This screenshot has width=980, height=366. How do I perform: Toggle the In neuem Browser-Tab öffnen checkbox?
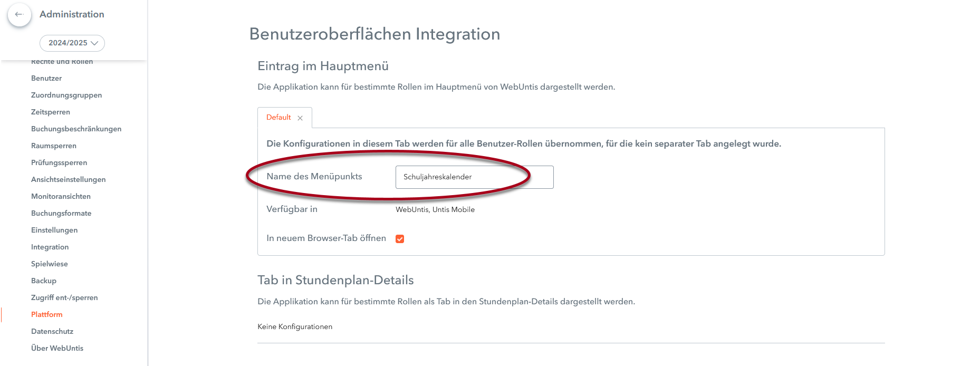click(400, 239)
